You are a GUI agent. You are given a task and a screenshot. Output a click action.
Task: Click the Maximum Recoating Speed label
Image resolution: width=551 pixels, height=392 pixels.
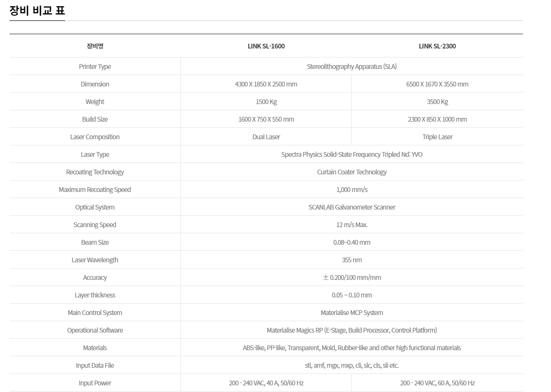[x=95, y=190]
